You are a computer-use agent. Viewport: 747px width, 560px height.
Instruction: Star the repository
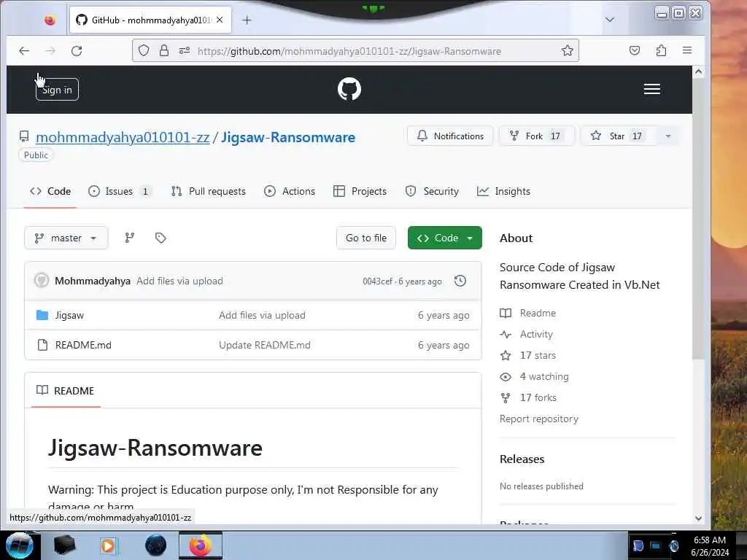(619, 136)
